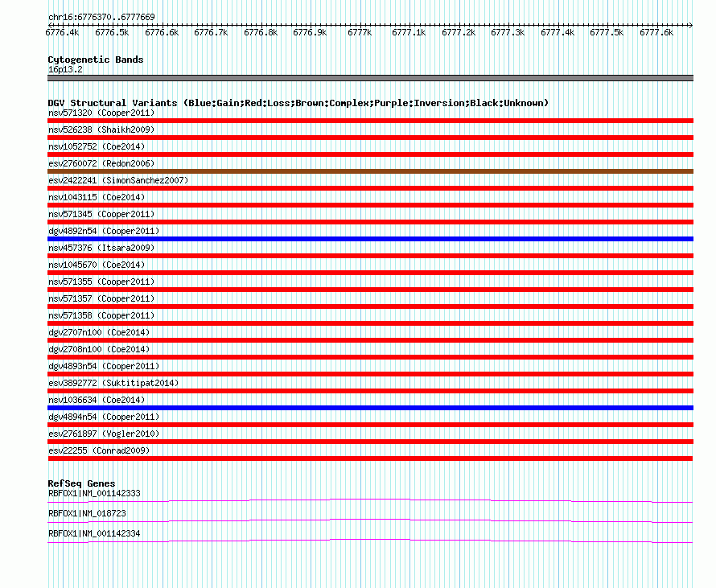Click the 6777.6k ruler tick label
This screenshot has height=588, width=716.
point(656,32)
